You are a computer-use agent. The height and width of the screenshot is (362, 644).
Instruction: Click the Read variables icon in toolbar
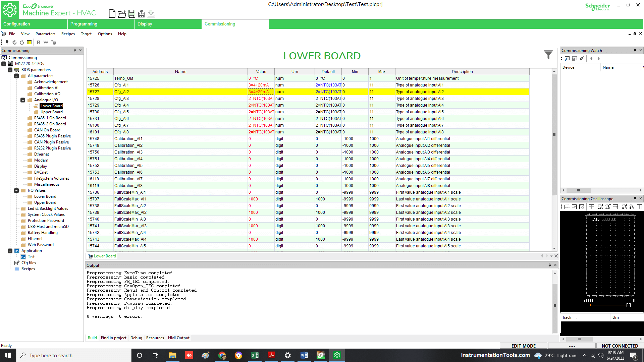coord(39,42)
